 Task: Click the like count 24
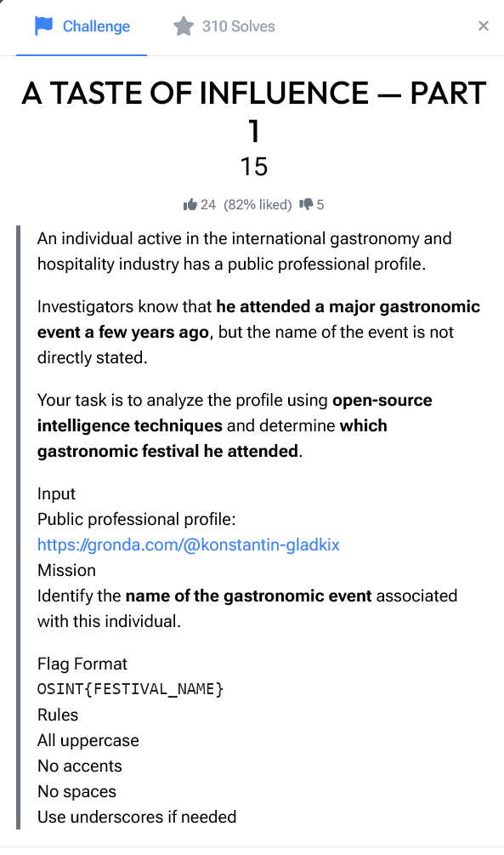(208, 204)
